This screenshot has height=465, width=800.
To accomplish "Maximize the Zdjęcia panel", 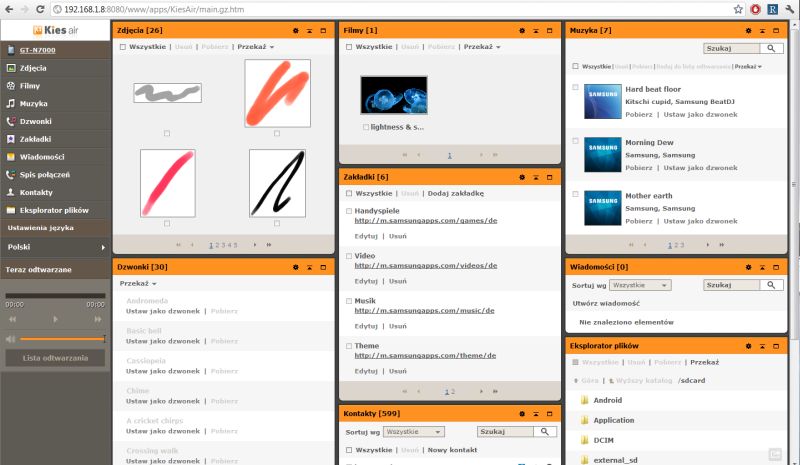I will 323,31.
